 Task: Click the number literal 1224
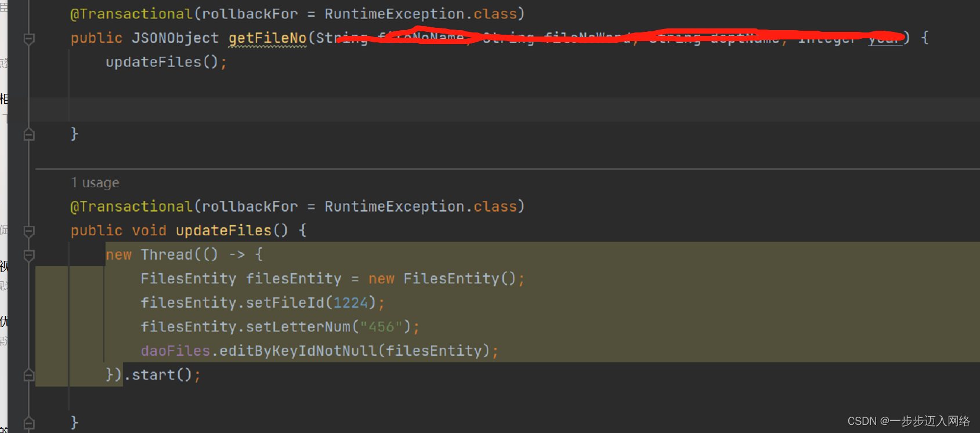coord(350,303)
